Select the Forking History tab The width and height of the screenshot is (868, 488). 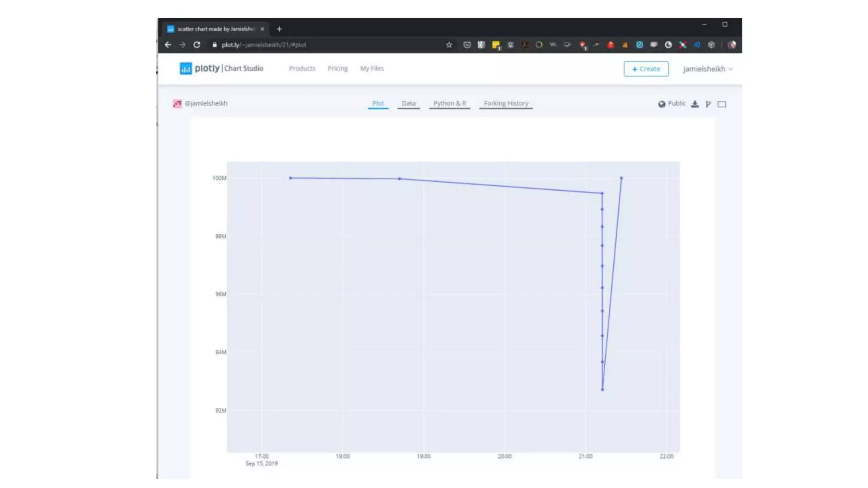[x=506, y=103]
